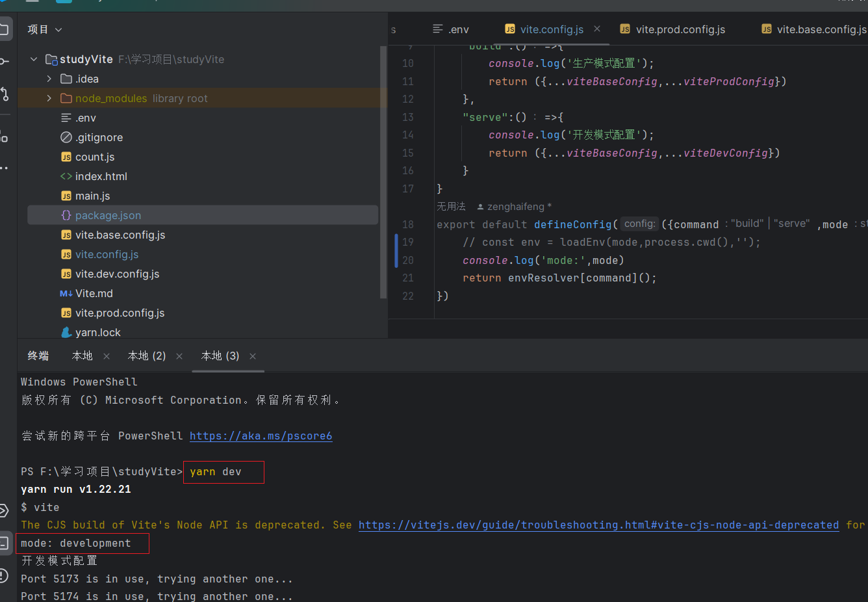
Task: Open the Project tool window icon
Action: click(x=4, y=29)
